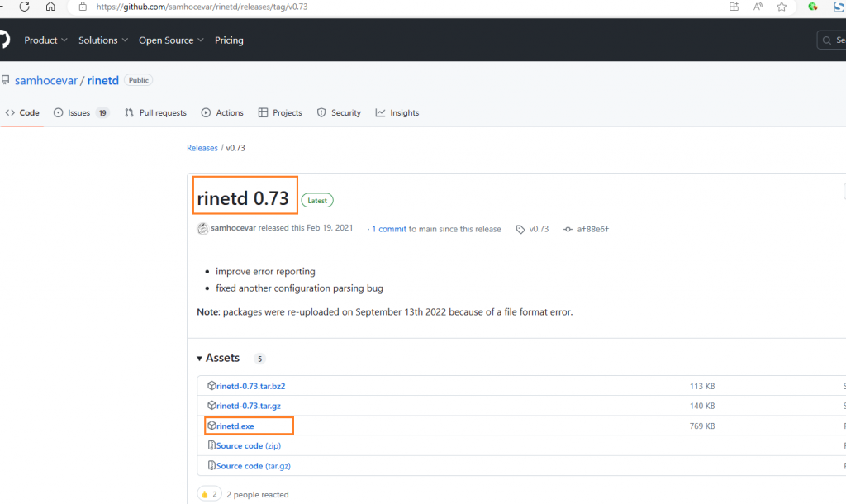846x504 pixels.
Task: Download rinetd-0.73.tar.bz2 file
Action: tap(250, 386)
